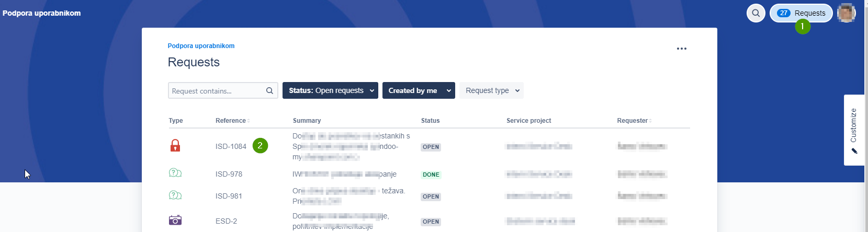
Task: Open the Customize side panel
Action: point(854,130)
